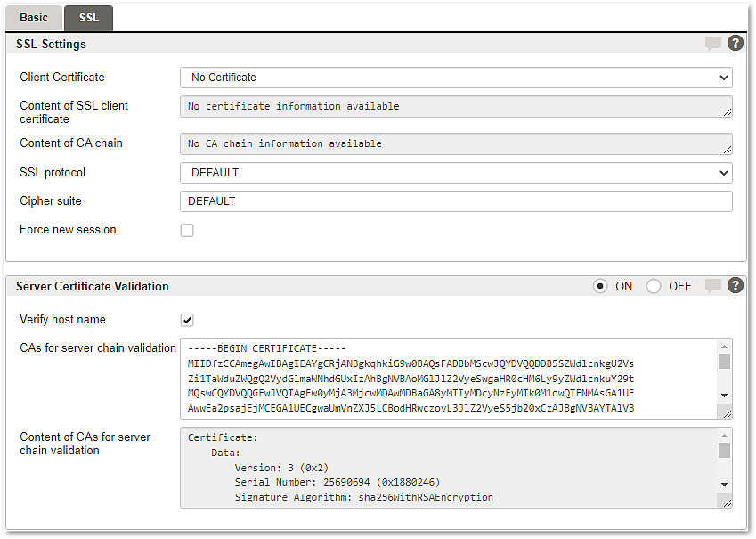756x539 pixels.
Task: Select the SSL tab
Action: [x=89, y=18]
